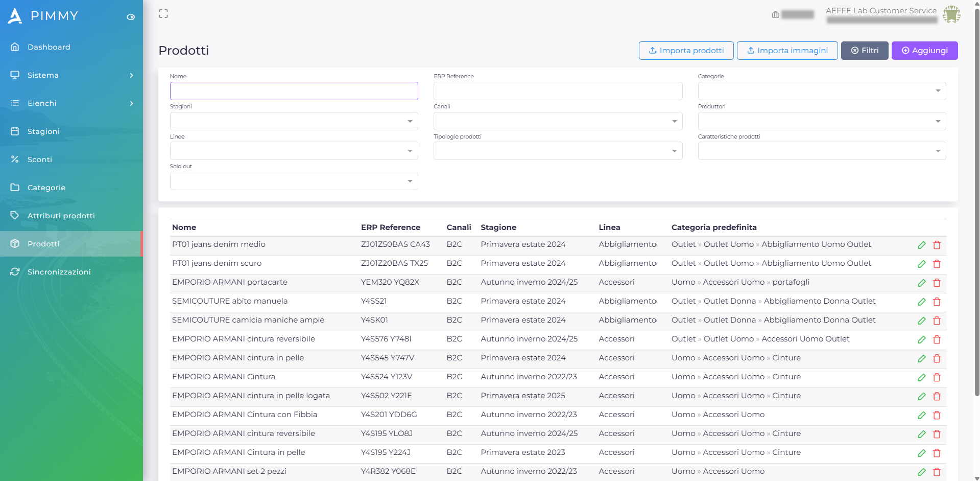Delete PT01 jeans denim scuro

tap(937, 264)
